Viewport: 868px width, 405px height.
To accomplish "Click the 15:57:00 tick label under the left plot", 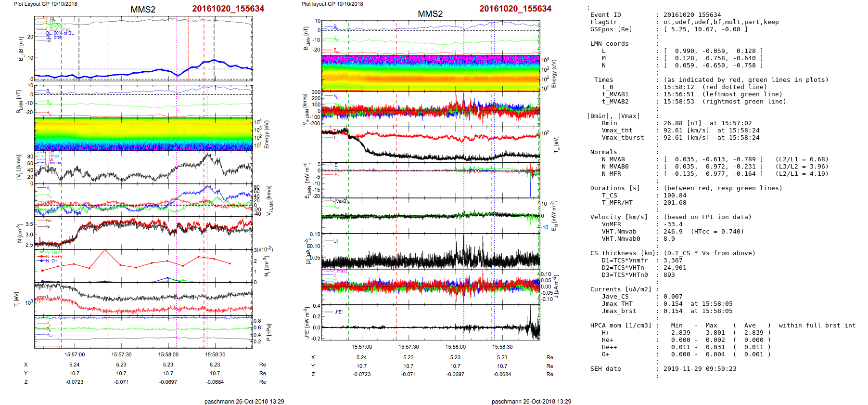I will click(x=75, y=354).
